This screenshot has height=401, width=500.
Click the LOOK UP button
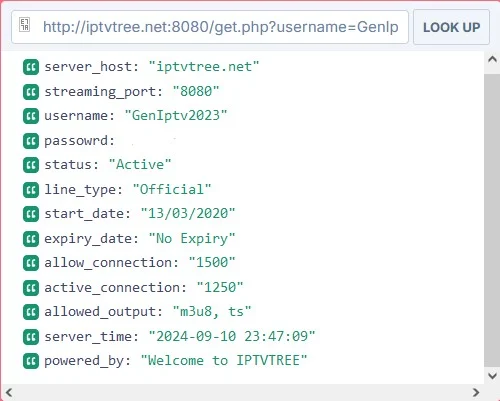pyautogui.click(x=451, y=27)
